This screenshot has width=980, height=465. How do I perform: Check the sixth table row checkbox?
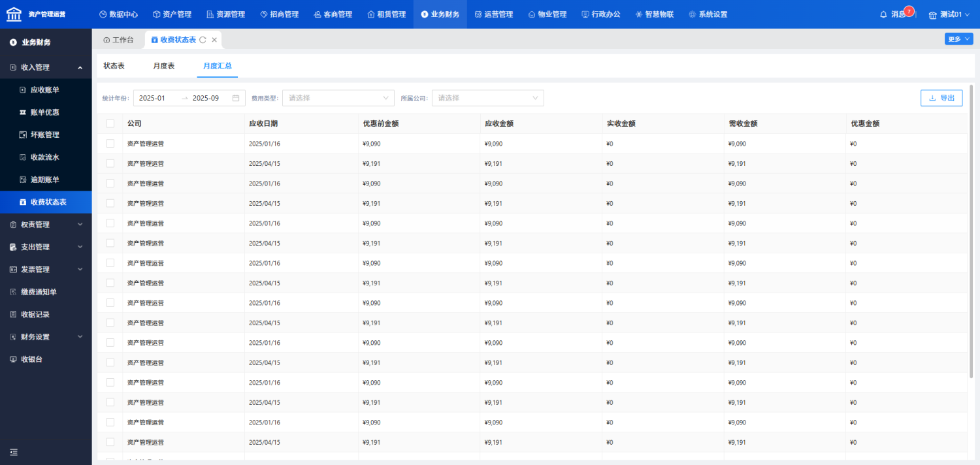(x=110, y=243)
